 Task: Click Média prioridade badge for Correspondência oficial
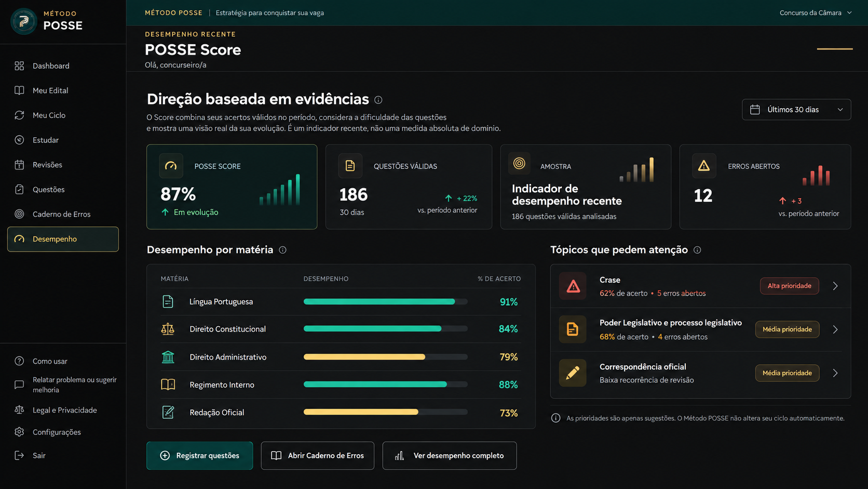[x=787, y=373]
